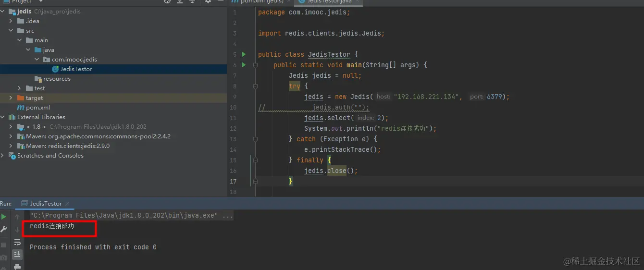Select JedisTestor file in project tree

tap(113, 69)
